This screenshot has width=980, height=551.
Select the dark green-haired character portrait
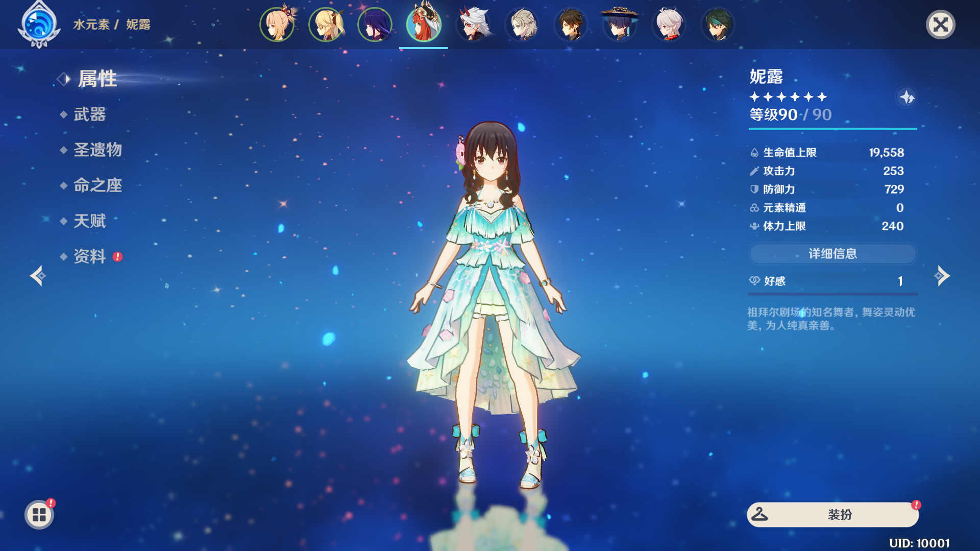[718, 25]
